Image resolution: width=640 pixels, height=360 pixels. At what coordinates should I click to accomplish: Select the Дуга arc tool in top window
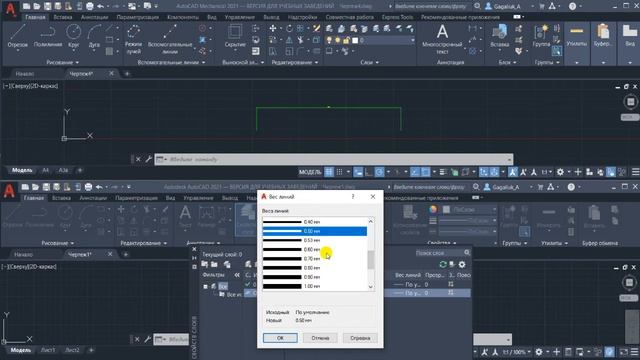tap(94, 36)
